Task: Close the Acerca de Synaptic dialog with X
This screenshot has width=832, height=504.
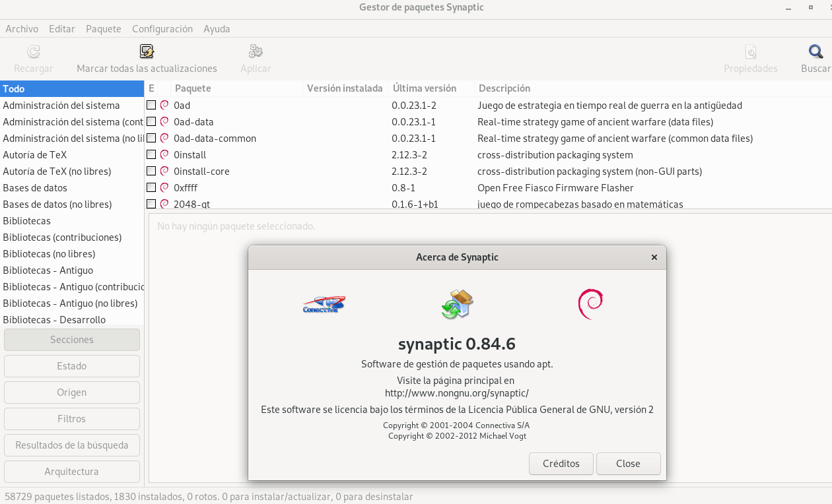Action: (x=654, y=257)
